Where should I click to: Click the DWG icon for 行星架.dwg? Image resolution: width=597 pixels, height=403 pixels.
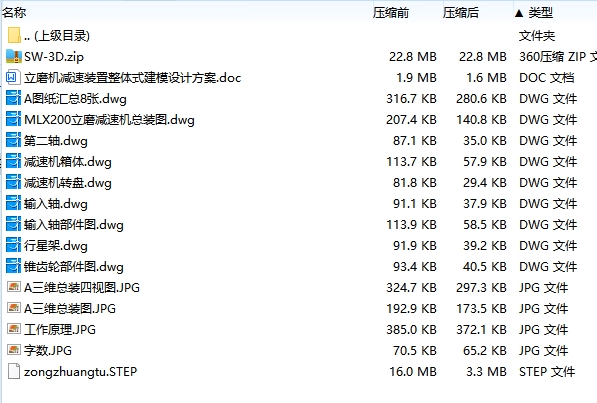pos(13,245)
